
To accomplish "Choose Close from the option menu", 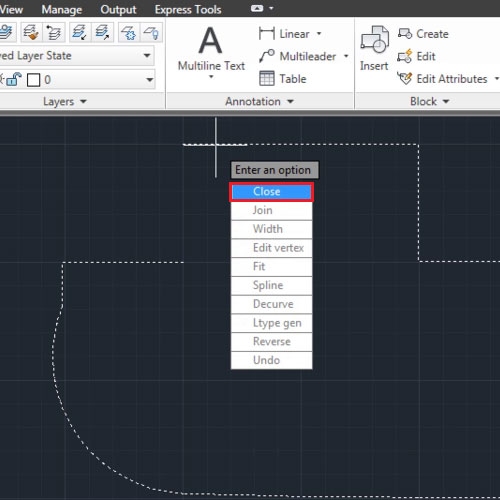I will [x=271, y=192].
